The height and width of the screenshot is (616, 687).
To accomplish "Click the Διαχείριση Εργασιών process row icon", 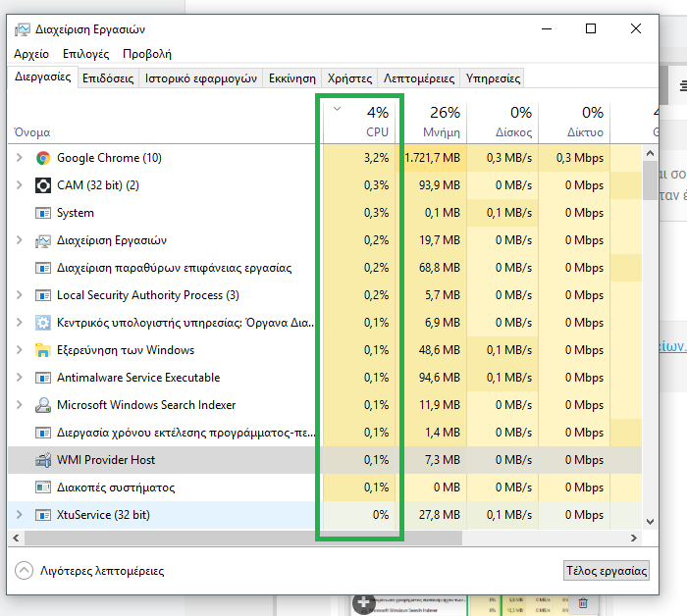I will point(43,240).
